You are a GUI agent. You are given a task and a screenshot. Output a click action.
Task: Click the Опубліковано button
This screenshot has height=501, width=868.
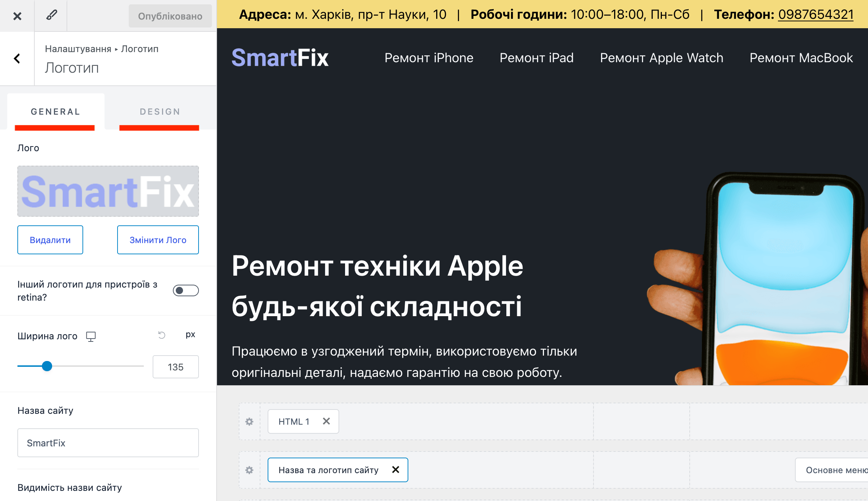pos(170,16)
